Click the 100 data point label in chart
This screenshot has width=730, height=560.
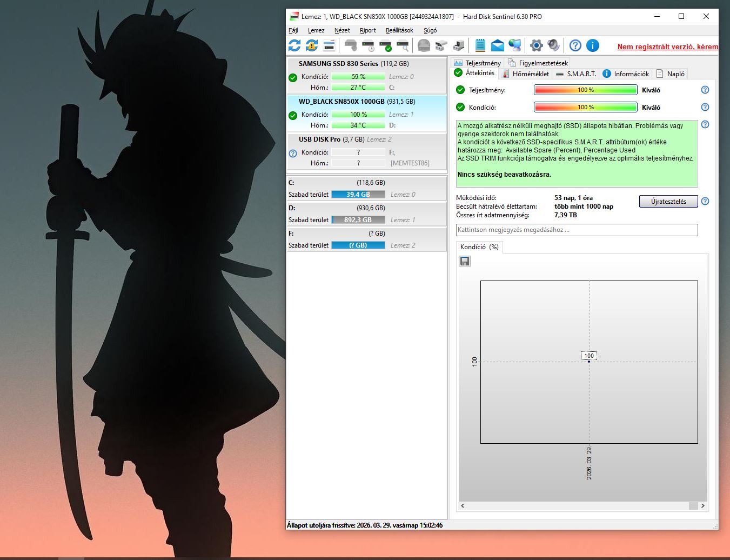589,356
